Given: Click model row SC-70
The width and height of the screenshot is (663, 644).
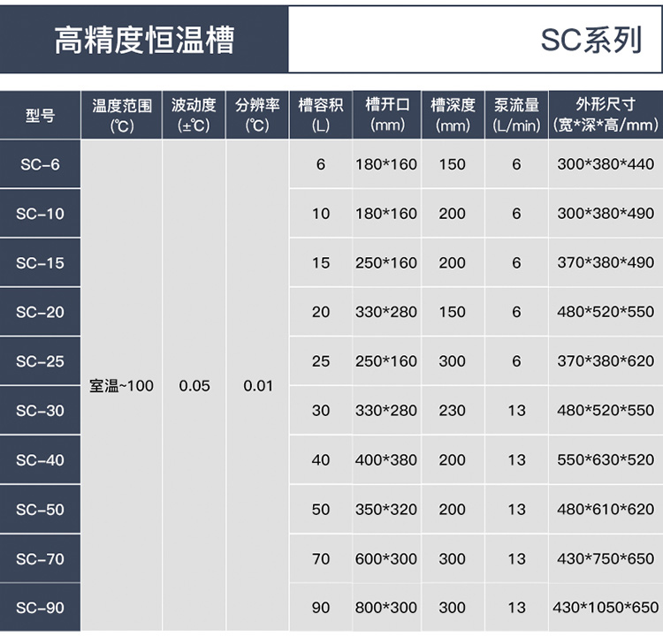Looking at the screenshot, I should click(x=40, y=559).
